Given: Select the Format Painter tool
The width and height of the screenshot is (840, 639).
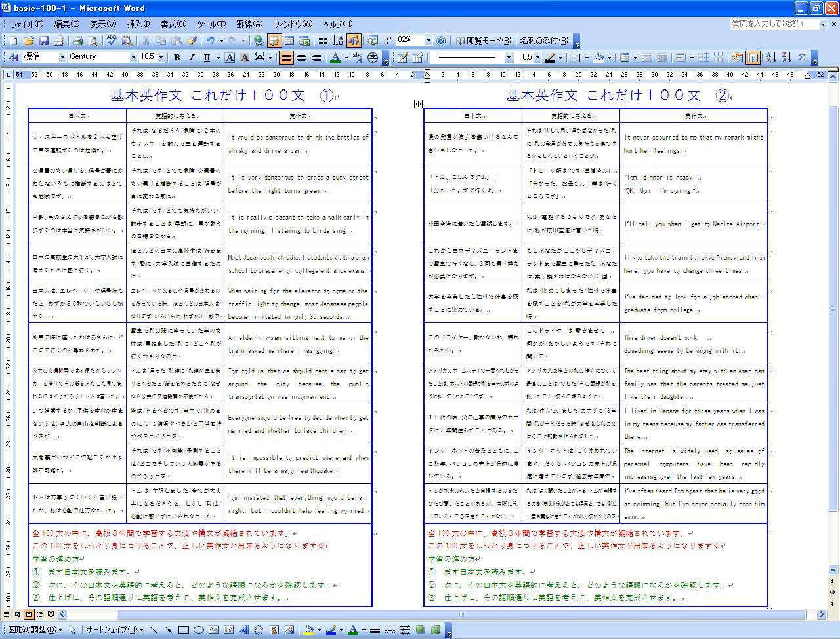Looking at the screenshot, I should pyautogui.click(x=193, y=40).
